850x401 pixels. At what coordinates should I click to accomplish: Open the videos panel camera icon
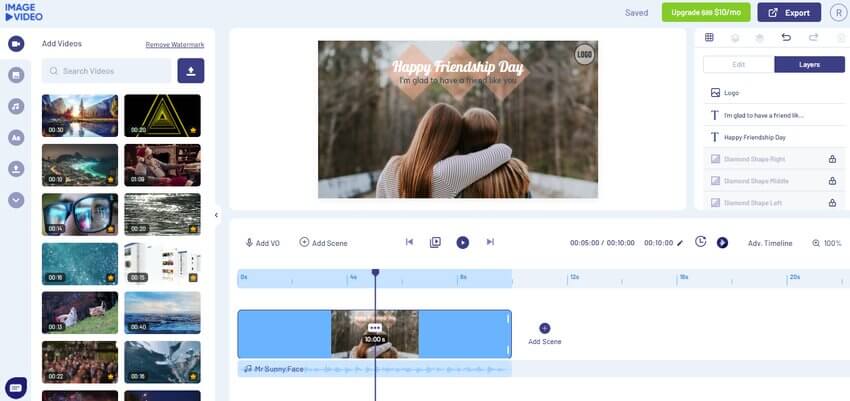click(x=16, y=44)
